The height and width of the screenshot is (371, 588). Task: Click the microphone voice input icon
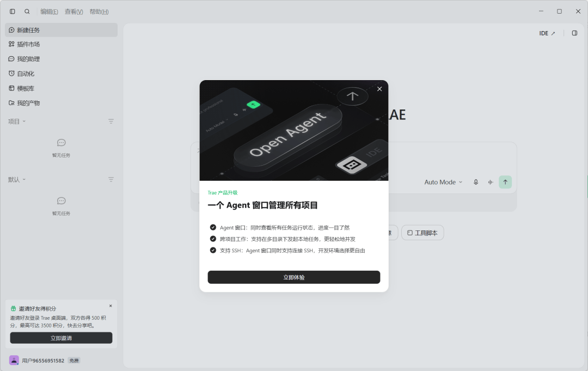[476, 182]
